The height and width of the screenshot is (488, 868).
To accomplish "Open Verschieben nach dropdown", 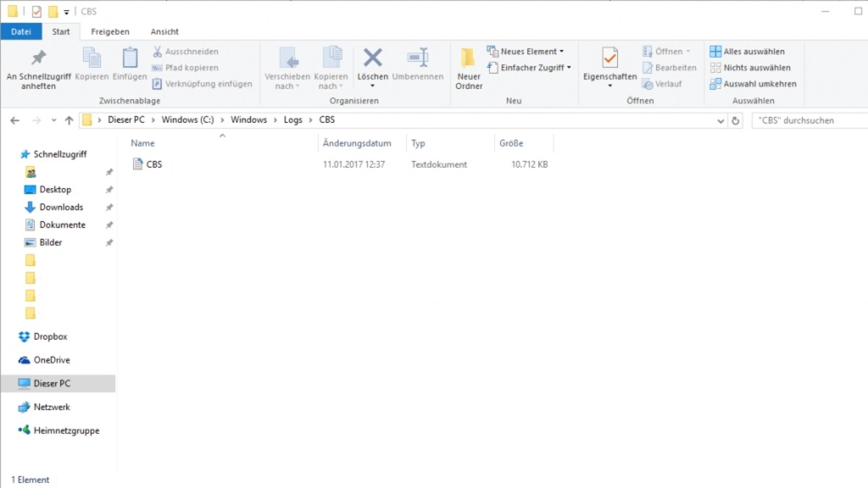I will [287, 69].
